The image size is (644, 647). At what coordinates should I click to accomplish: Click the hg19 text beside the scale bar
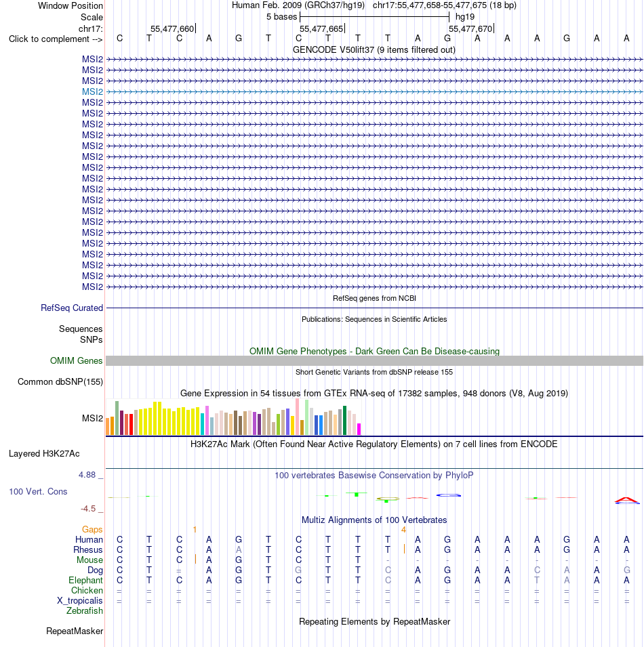(x=465, y=17)
